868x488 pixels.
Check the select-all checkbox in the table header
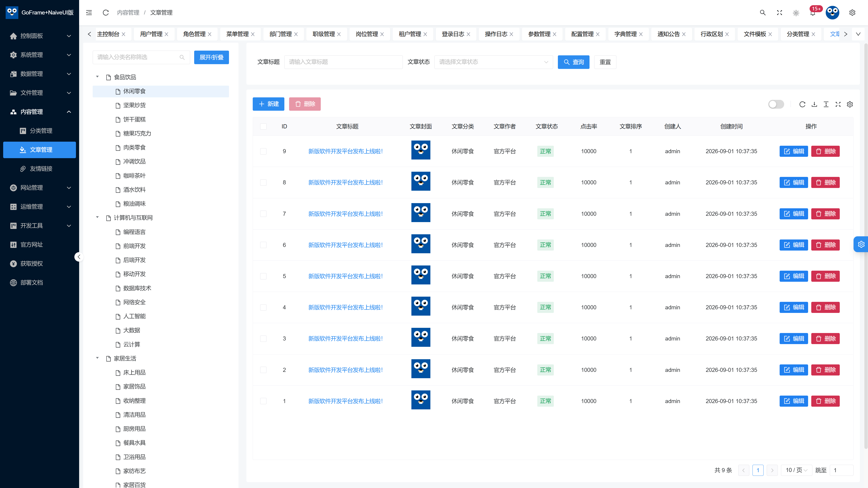pos(263,127)
